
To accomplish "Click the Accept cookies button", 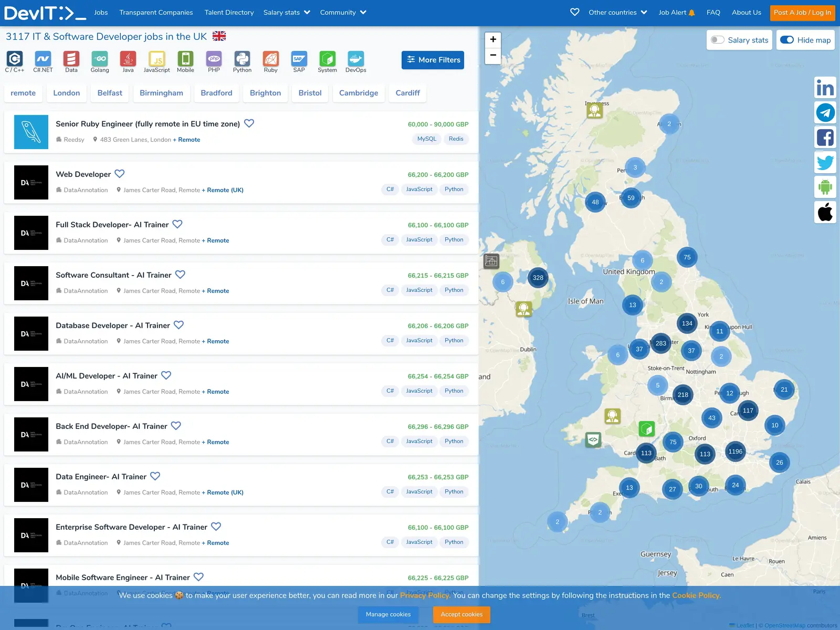I will (461, 614).
